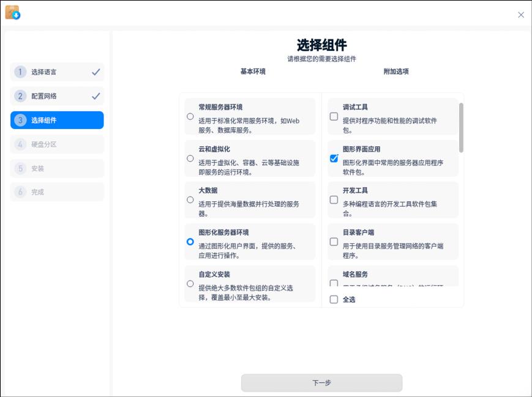Screen dimensions: 532x397
Task: Choose 大数据 base environment
Action: tap(190, 199)
